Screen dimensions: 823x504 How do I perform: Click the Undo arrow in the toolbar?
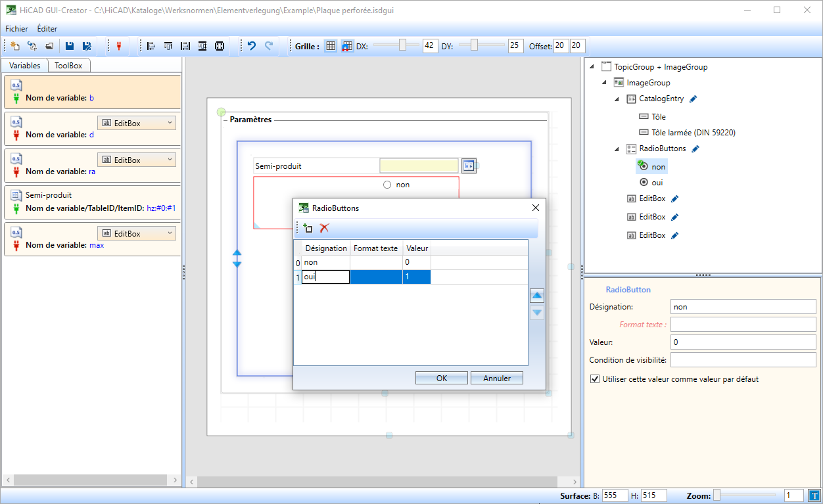coord(251,46)
